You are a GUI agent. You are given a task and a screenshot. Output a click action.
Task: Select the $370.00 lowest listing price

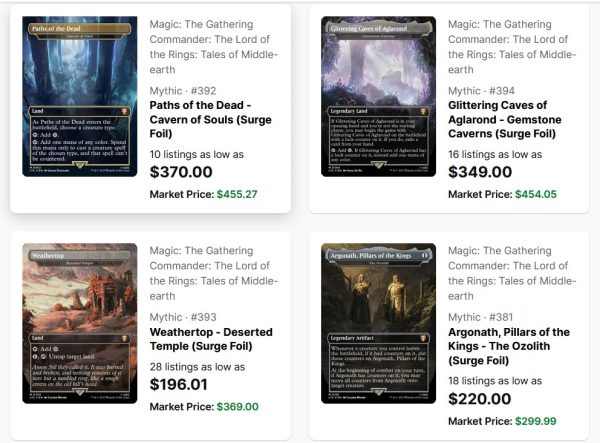click(x=181, y=172)
